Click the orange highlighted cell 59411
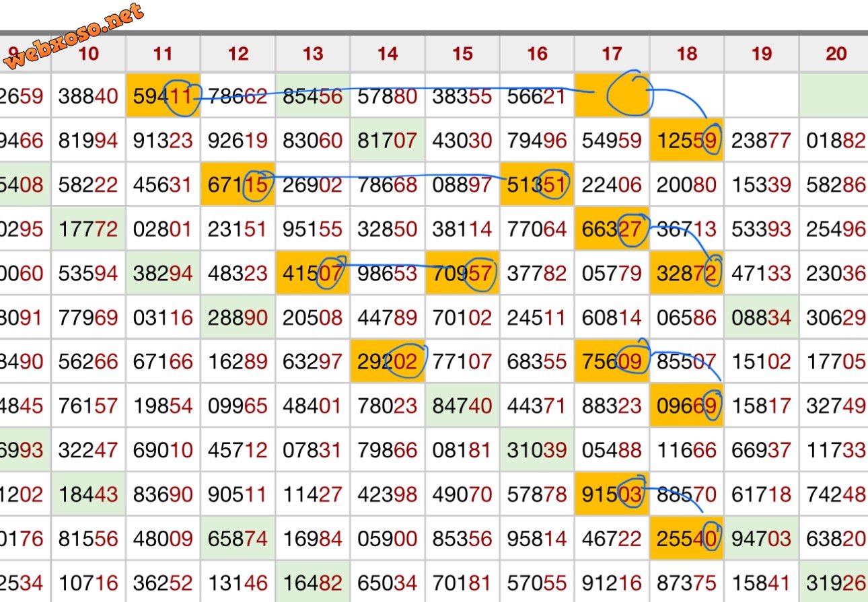The width and height of the screenshot is (868, 602). coord(163,96)
